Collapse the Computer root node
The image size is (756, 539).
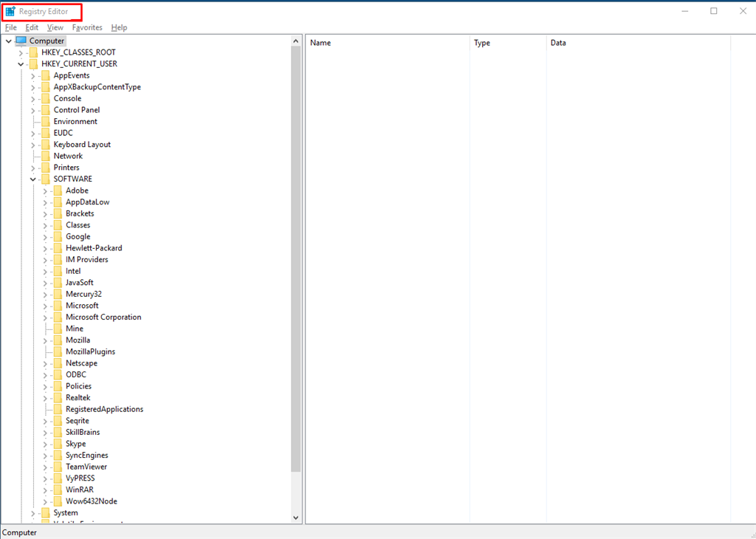[9, 41]
